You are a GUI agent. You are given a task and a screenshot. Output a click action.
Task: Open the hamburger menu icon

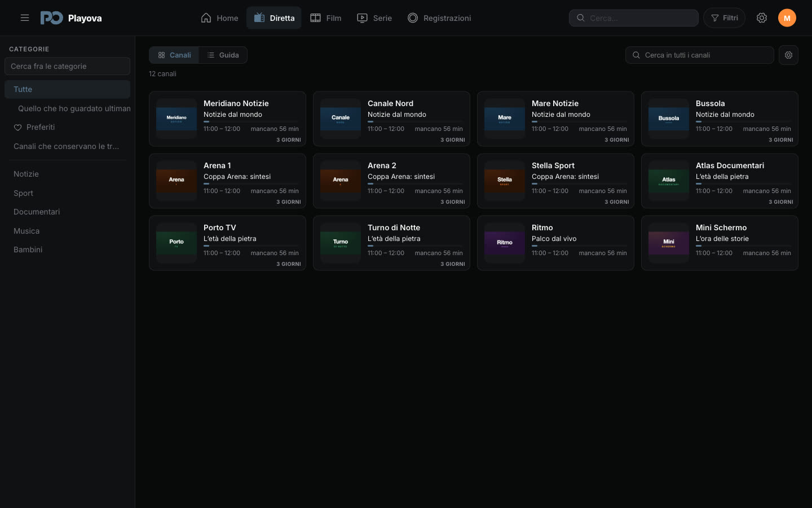click(x=25, y=18)
